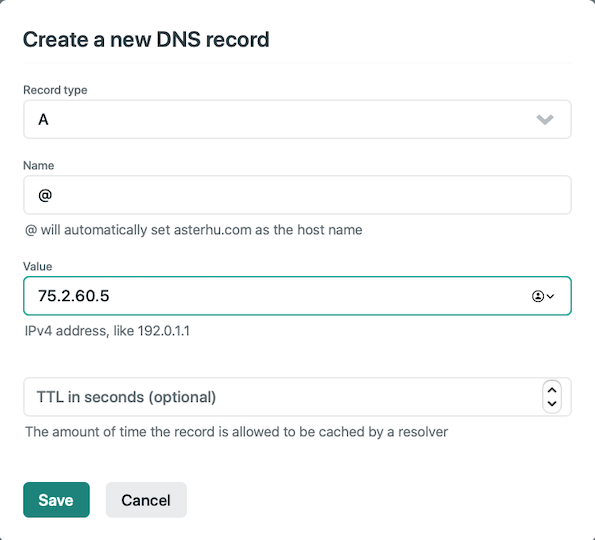Screen dimensions: 595x540
Task: Click the resolver cache time description
Action: 236,432
